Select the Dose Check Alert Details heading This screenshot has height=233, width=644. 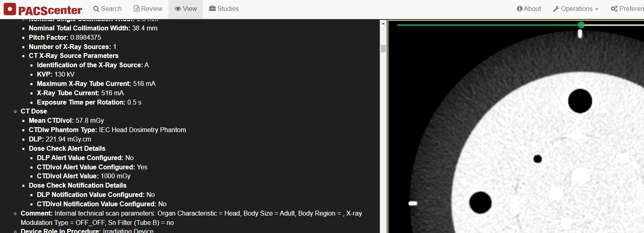(67, 148)
